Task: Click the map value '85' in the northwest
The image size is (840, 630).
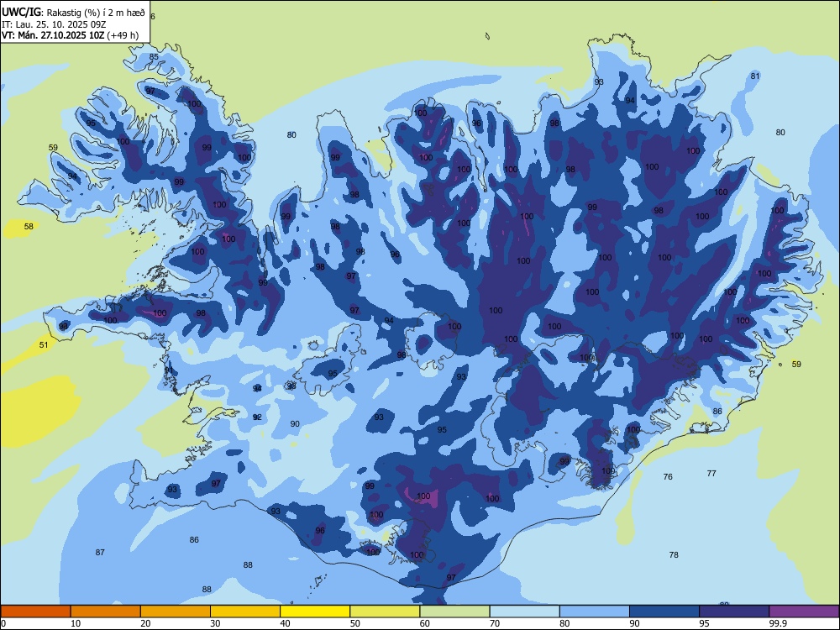Action: point(154,57)
